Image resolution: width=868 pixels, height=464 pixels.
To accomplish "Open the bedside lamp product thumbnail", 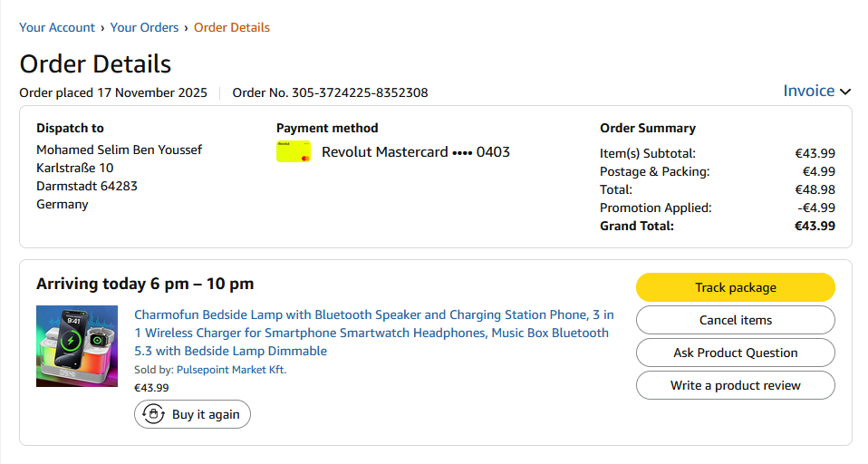I will tap(77, 346).
